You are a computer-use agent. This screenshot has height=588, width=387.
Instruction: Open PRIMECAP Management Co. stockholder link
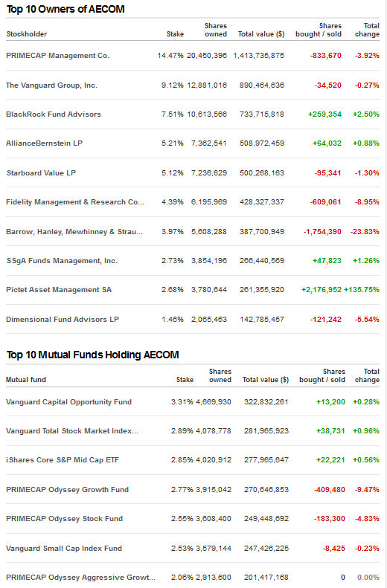point(57,56)
